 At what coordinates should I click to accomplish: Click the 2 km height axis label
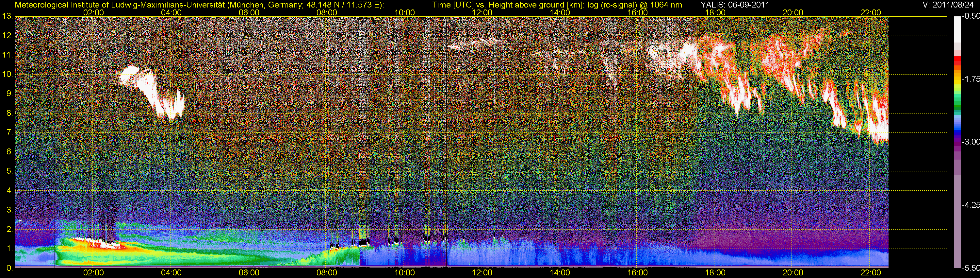pyautogui.click(x=9, y=229)
